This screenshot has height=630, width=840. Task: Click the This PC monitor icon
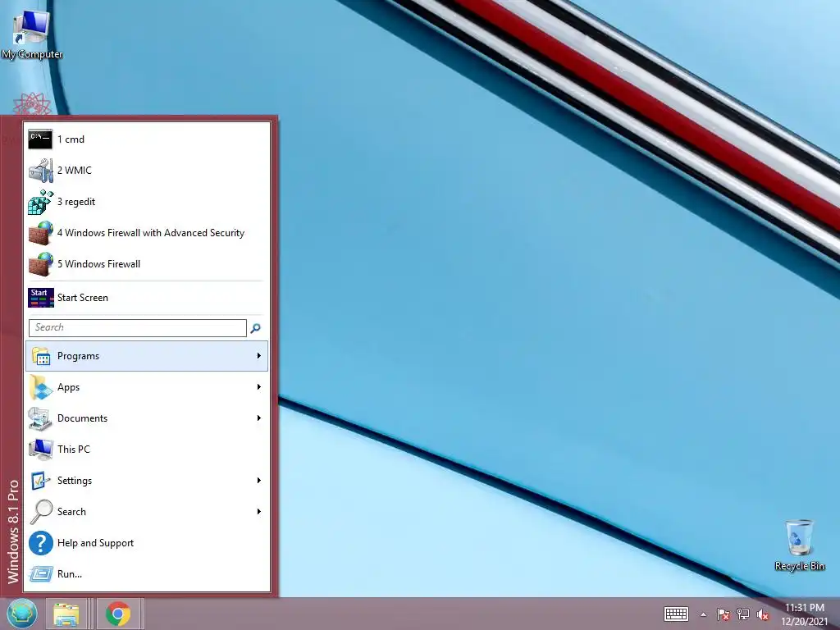pos(40,450)
